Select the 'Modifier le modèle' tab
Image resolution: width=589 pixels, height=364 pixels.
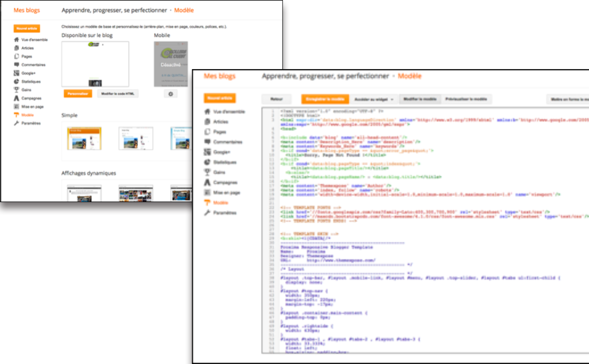tap(420, 99)
